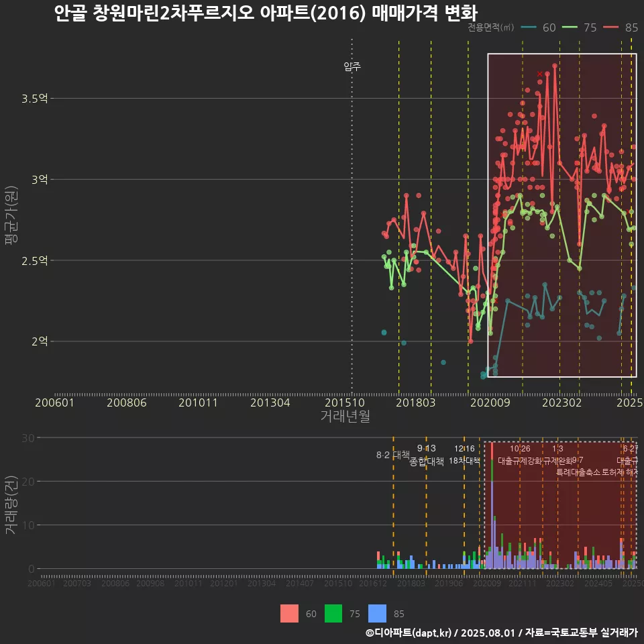Viewport: 644px width, 644px height.
Task: Click the 종합대책 annotation text
Action: pyautogui.click(x=427, y=462)
